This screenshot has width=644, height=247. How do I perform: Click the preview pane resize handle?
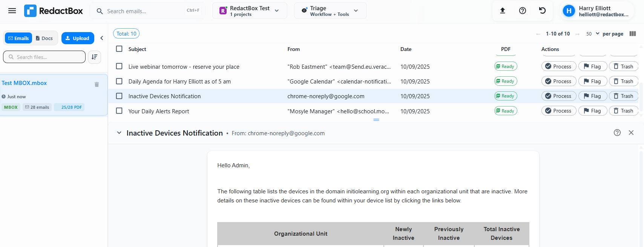(x=376, y=120)
